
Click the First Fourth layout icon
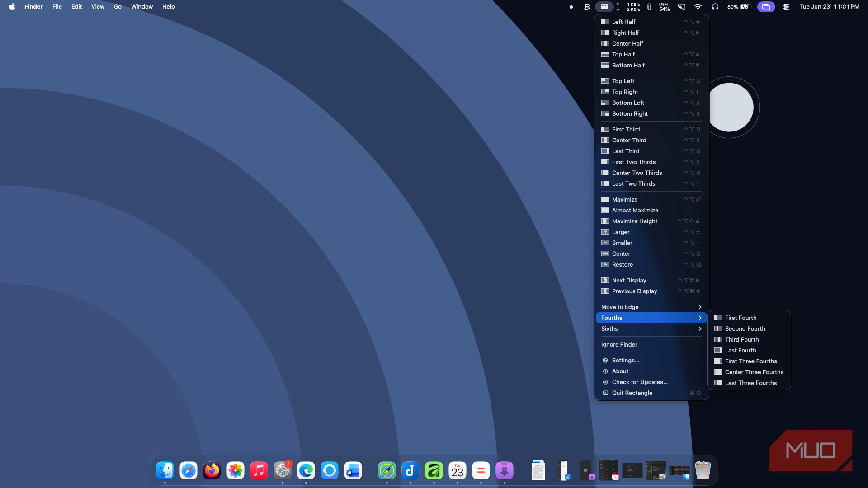pos(718,318)
